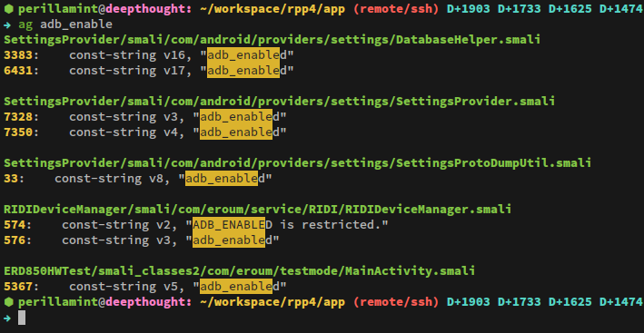This screenshot has width=644, height=333.
Task: Click the arrow before the 'ag' command
Action: click(x=8, y=24)
